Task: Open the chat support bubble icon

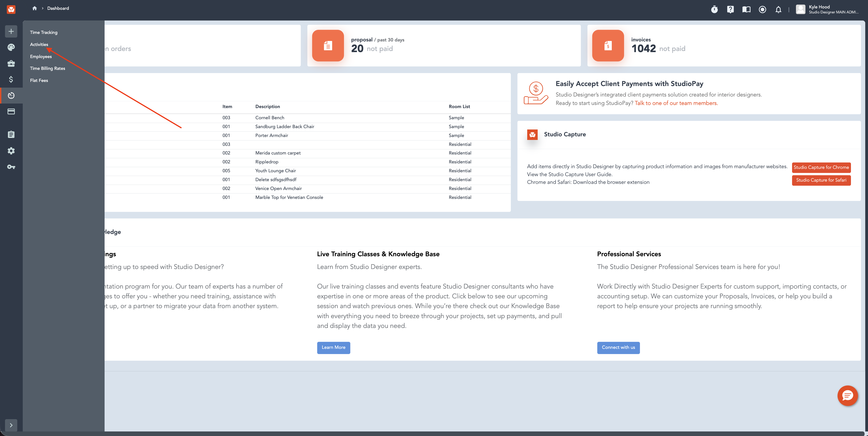Action: (x=847, y=395)
